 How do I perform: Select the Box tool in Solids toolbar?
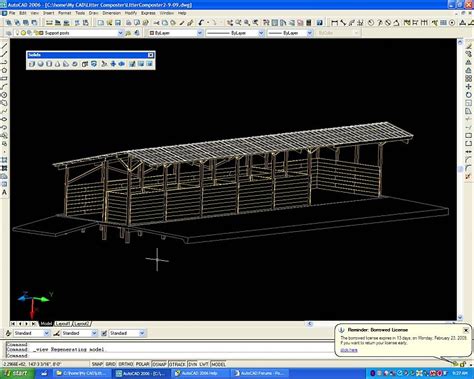32,64
